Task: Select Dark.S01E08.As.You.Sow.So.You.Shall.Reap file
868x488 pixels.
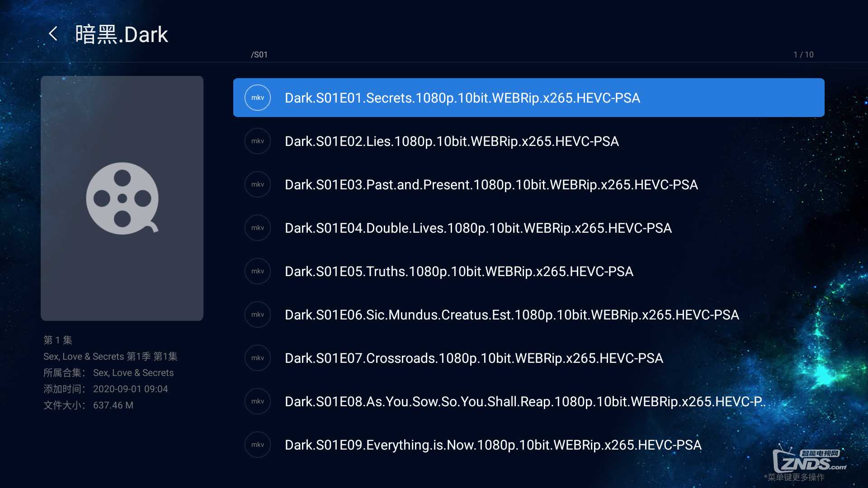Action: tap(529, 401)
